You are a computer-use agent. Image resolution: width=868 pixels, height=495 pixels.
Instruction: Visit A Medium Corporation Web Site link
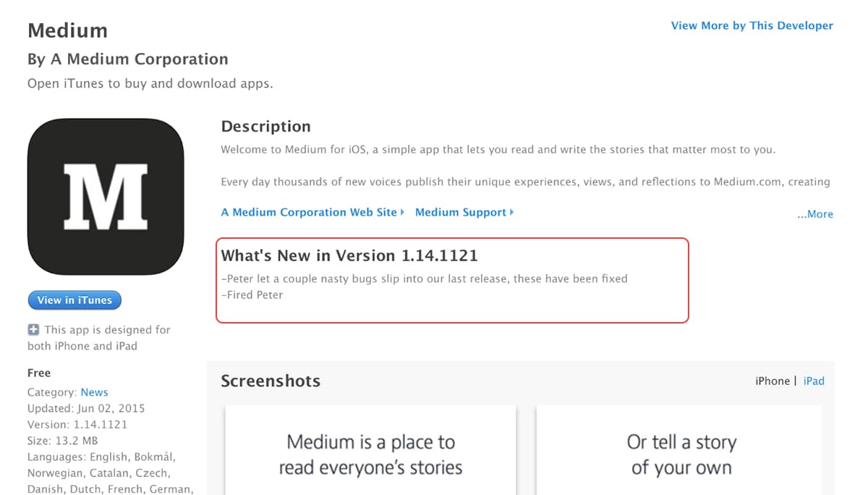309,212
